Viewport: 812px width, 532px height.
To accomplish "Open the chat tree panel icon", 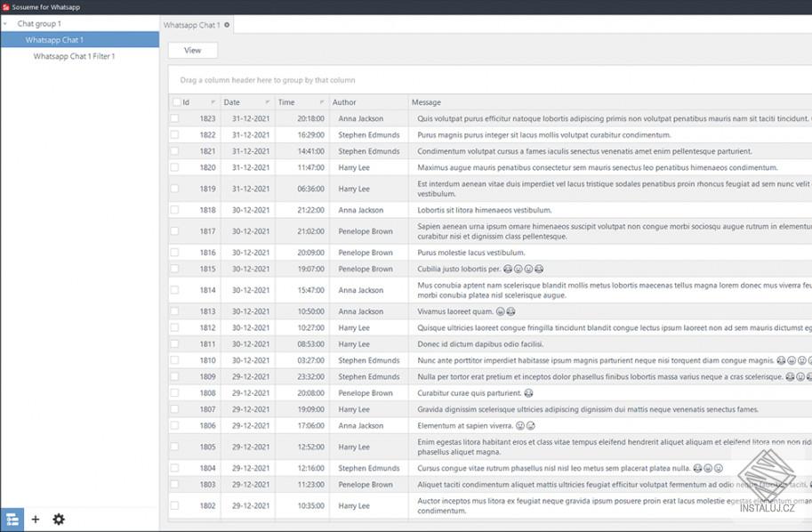I will pos(12,519).
